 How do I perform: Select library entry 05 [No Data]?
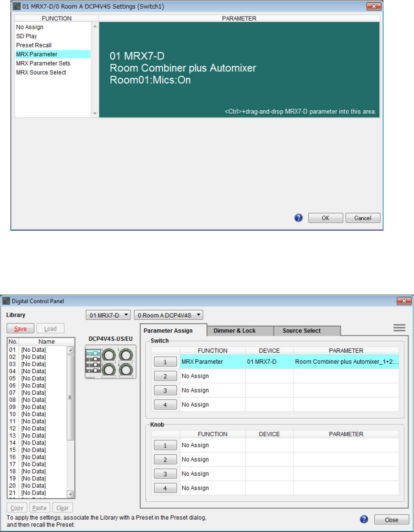[38, 378]
